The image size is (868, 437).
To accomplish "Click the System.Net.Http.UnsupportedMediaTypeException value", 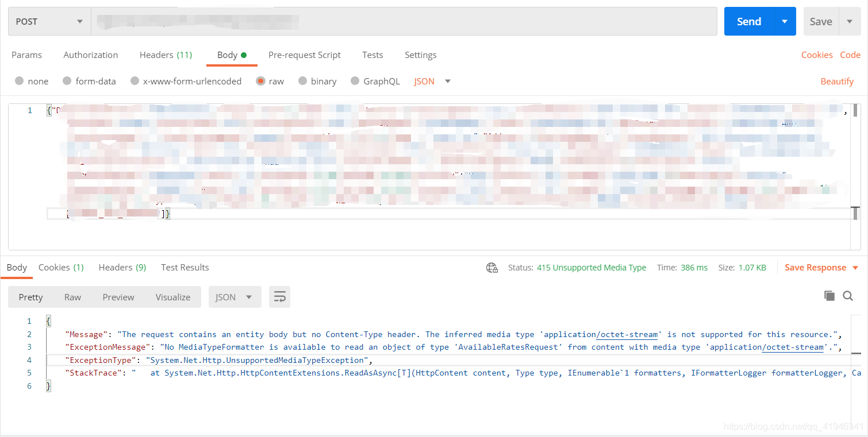I will tap(257, 360).
